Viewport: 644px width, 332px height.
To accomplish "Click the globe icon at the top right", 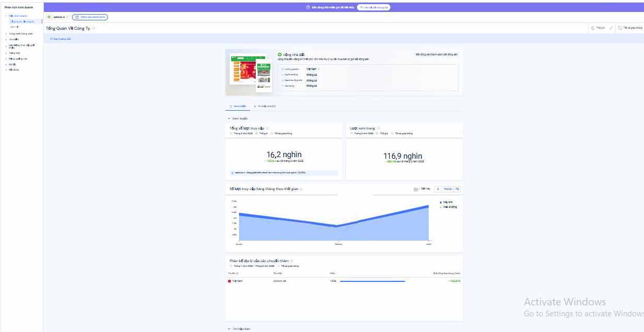I will [592, 28].
